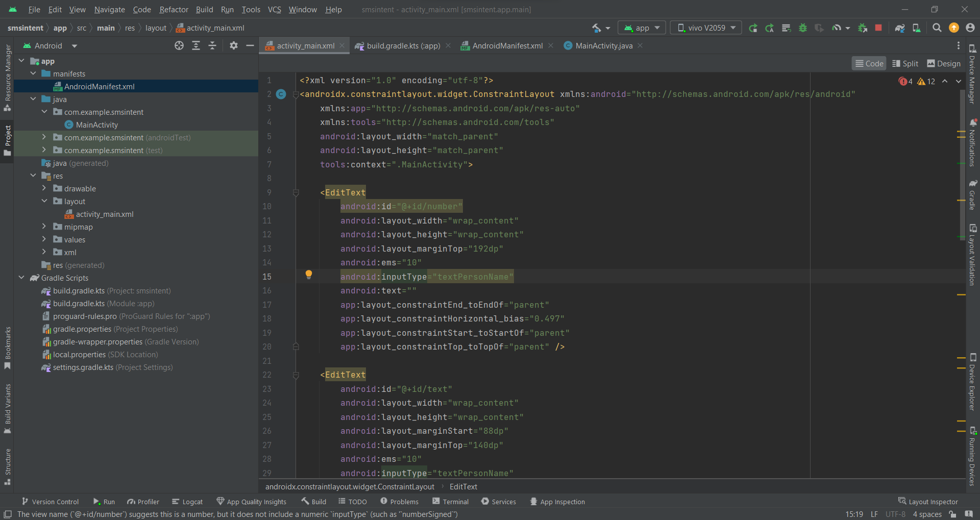Click the 12 warnings indicator
The width and height of the screenshot is (980, 520).
click(x=926, y=81)
